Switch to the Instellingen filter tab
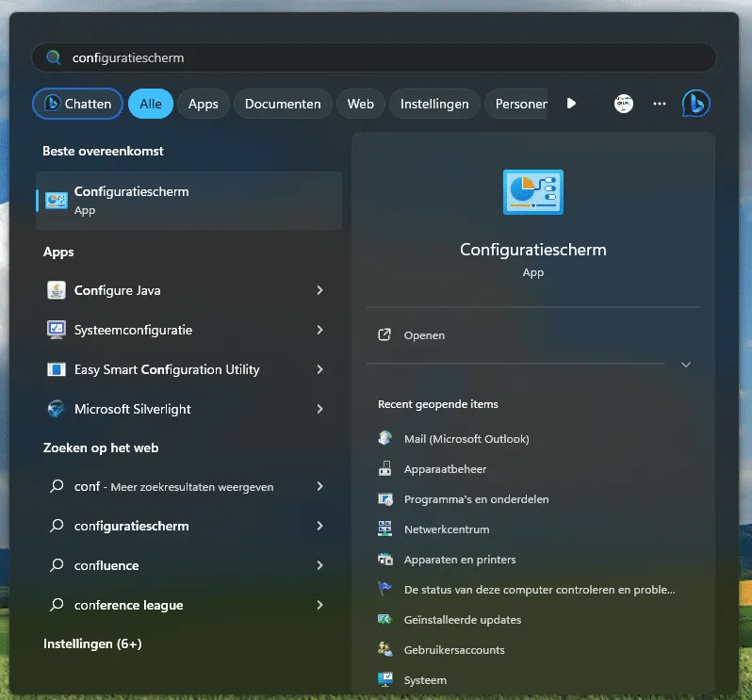This screenshot has height=700, width=752. point(434,104)
